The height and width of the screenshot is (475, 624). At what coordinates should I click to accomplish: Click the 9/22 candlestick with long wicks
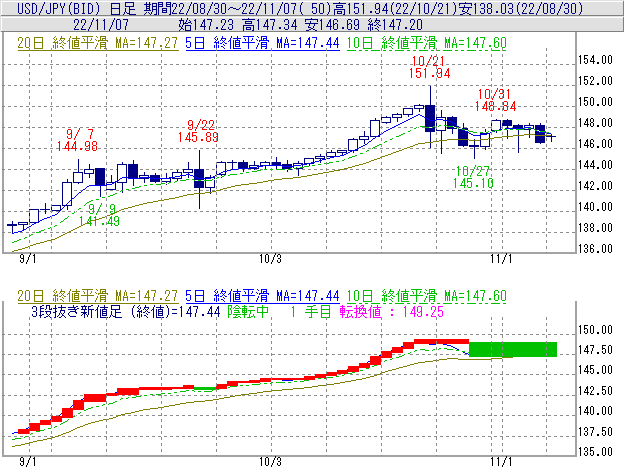[x=199, y=179]
